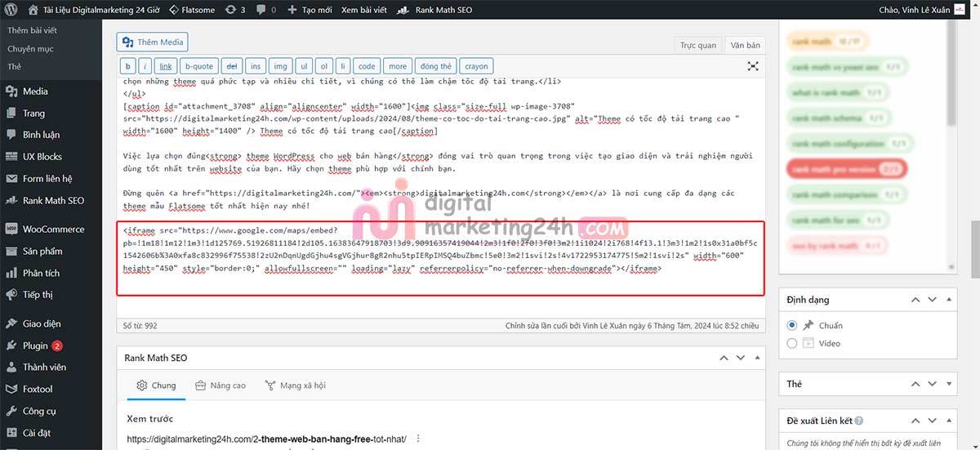Open Rank Math SEO in admin bar

click(434, 10)
